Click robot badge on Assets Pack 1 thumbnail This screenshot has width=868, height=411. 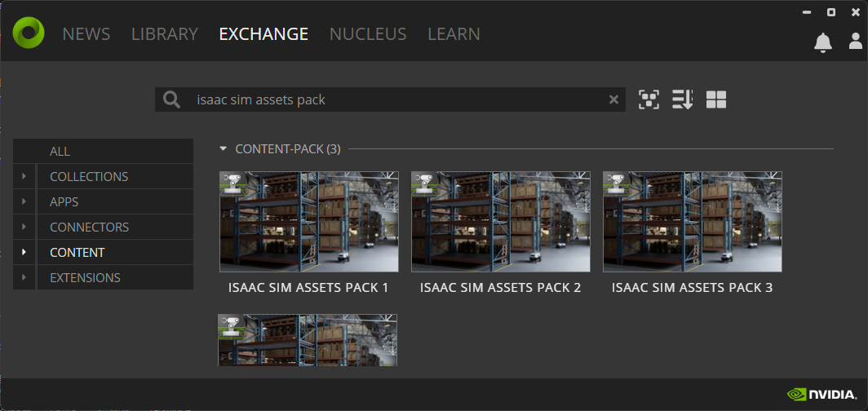(232, 184)
